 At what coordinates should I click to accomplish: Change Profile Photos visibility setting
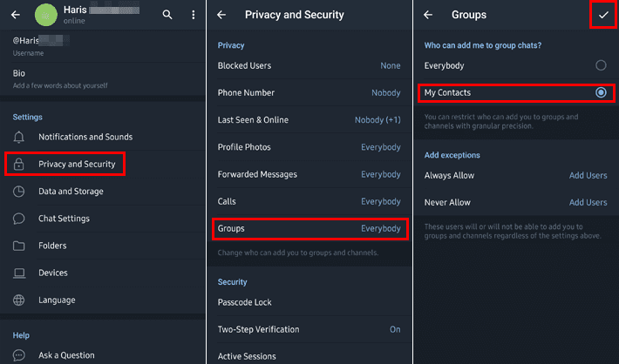point(309,147)
